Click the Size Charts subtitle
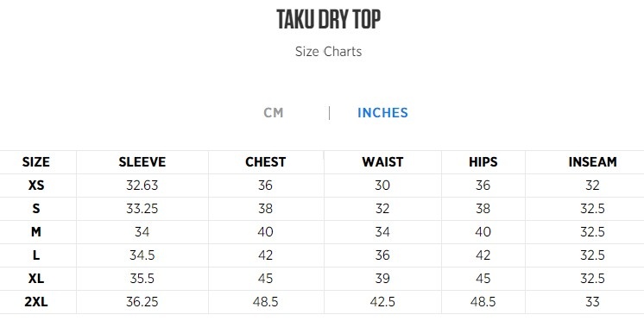644x321 pixels. 329,52
